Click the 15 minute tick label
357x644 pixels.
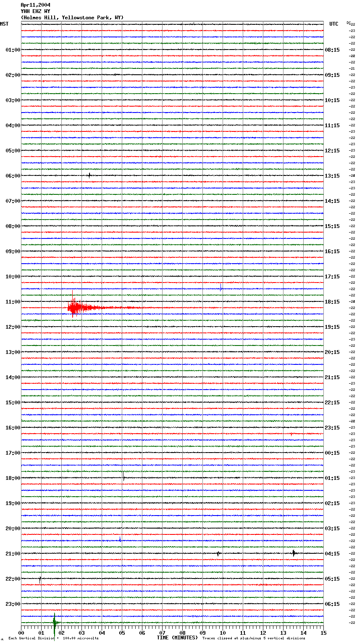(x=323, y=633)
